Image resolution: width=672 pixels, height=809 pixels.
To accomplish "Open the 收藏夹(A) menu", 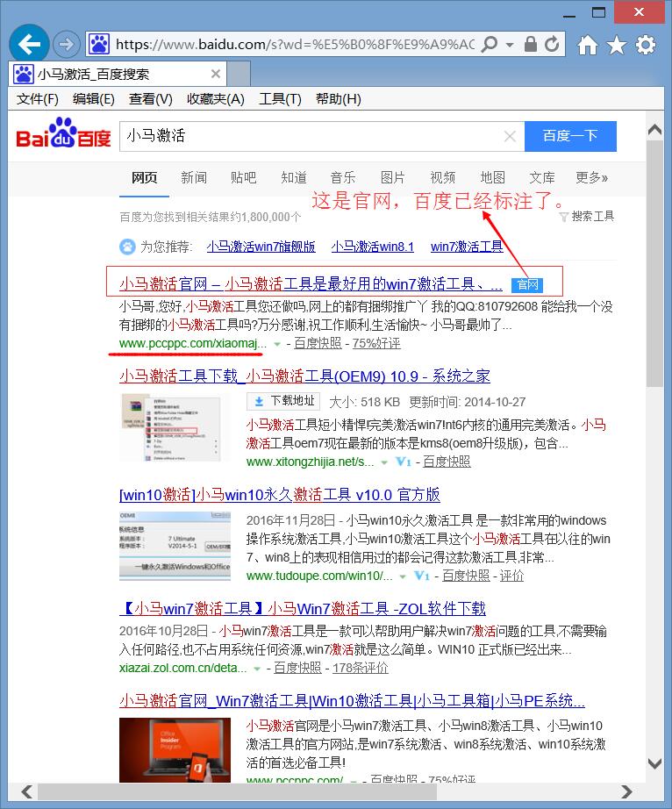I will tap(215, 98).
